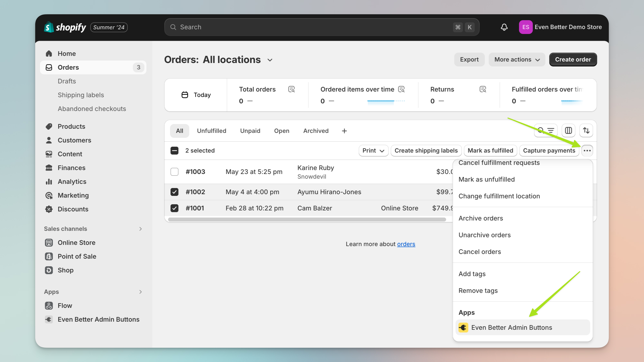Viewport: 644px width, 362px height.
Task: Uncheck the box for order #1001
Action: [174, 208]
